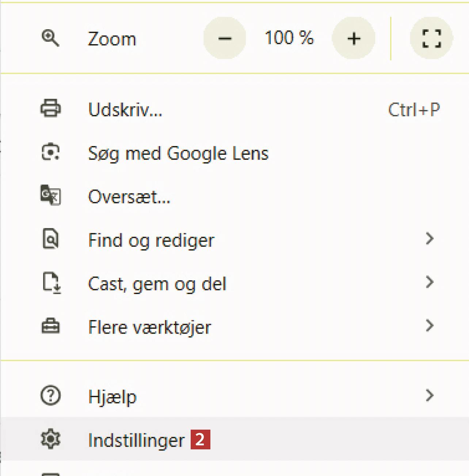
Task: Decrease zoom with the minus button
Action: click(x=225, y=38)
